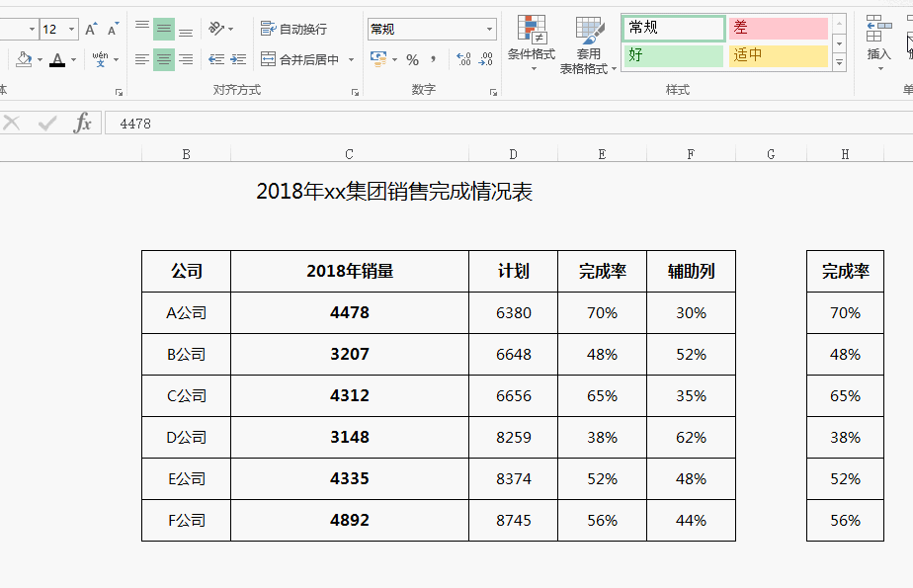Viewport: 913px width, 588px height.
Task: Apply the Accounting Number Format icon
Action: point(377,59)
